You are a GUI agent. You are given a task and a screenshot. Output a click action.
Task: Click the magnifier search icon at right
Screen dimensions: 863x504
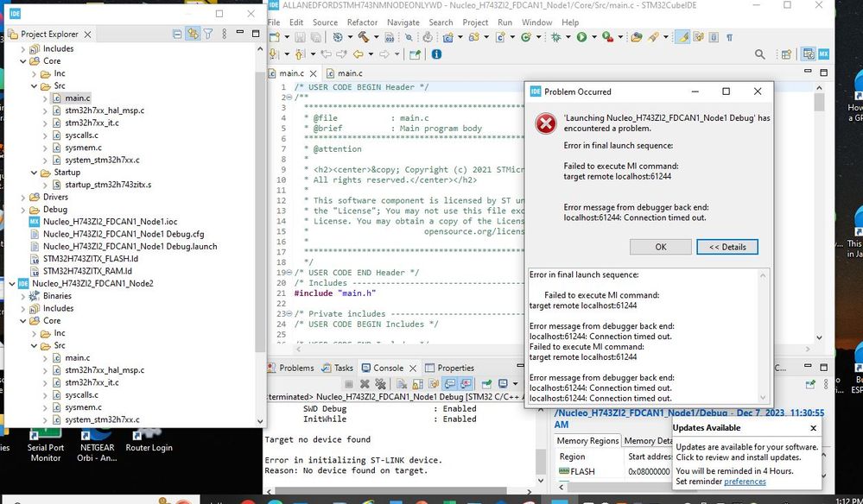[x=760, y=54]
